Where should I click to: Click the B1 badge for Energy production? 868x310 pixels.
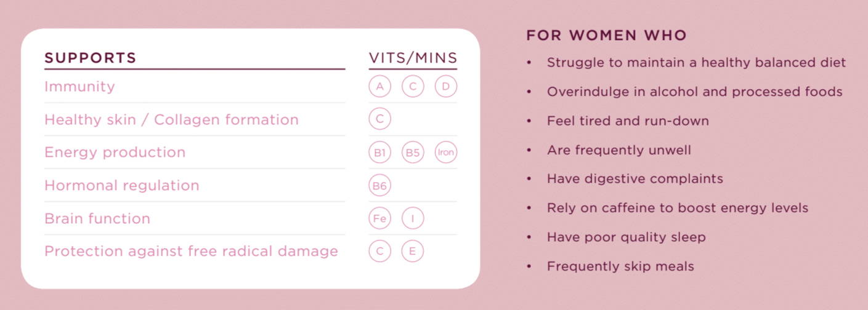(380, 153)
